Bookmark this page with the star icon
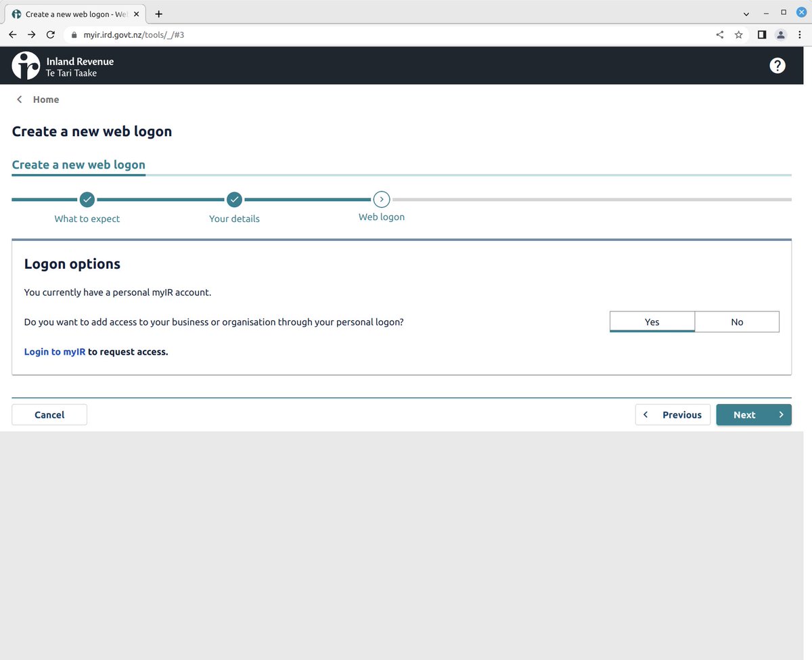This screenshot has width=812, height=660. click(x=739, y=35)
